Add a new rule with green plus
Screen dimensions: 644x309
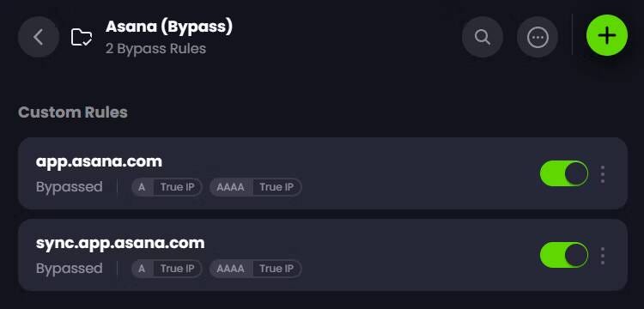click(607, 35)
